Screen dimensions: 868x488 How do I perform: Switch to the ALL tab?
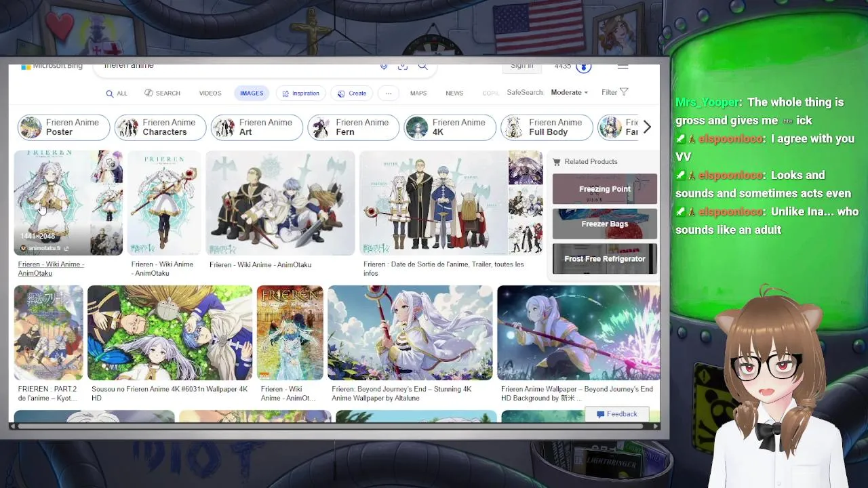coord(117,94)
